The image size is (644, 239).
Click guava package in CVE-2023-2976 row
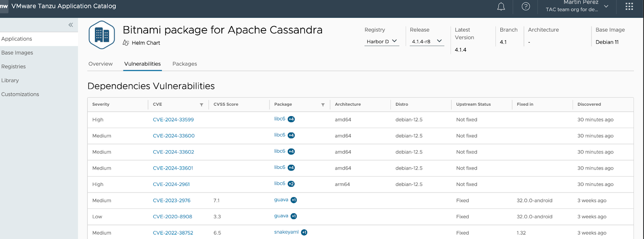point(281,200)
